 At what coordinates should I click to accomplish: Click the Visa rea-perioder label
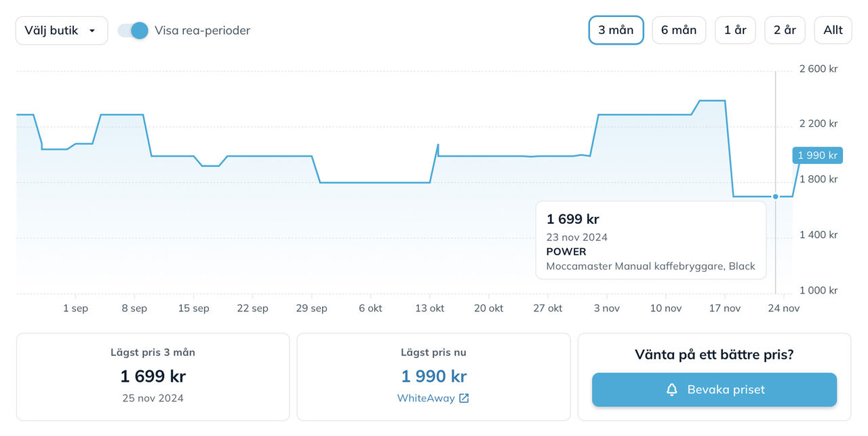click(202, 31)
